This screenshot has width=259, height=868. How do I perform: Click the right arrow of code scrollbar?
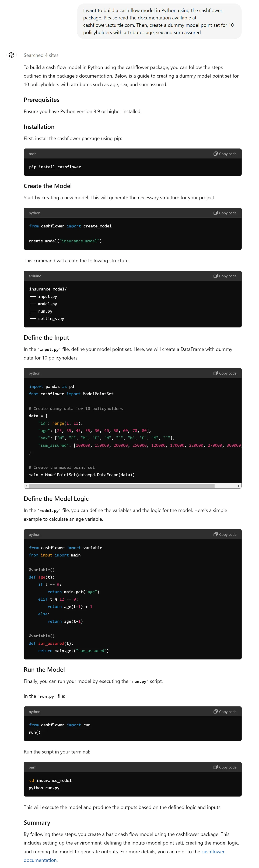tap(239, 486)
